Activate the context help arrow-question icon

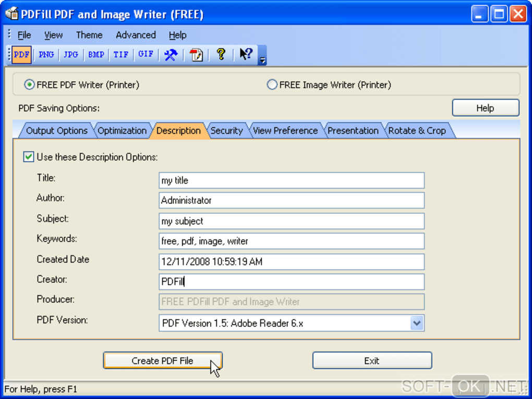tap(246, 54)
